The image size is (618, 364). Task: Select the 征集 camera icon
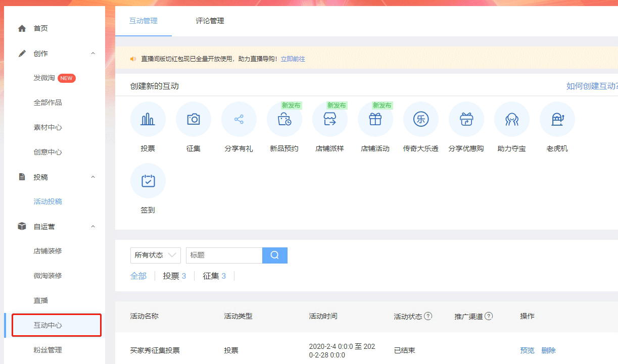coord(193,120)
